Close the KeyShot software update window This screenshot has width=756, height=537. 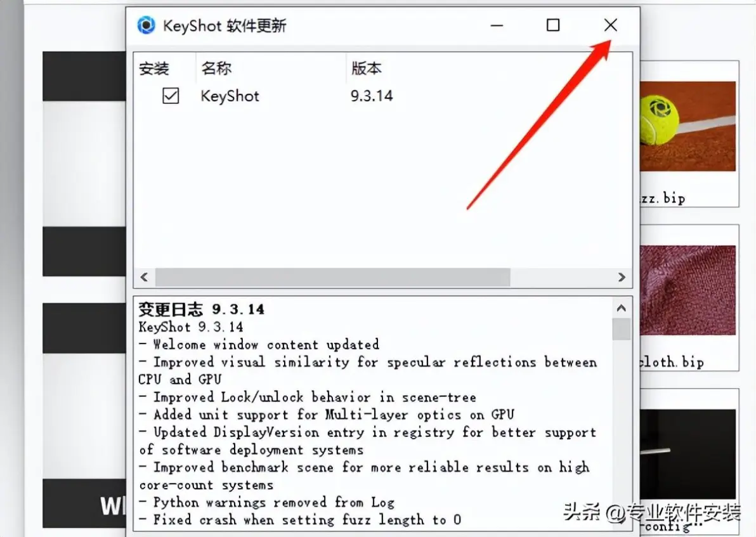pyautogui.click(x=610, y=25)
